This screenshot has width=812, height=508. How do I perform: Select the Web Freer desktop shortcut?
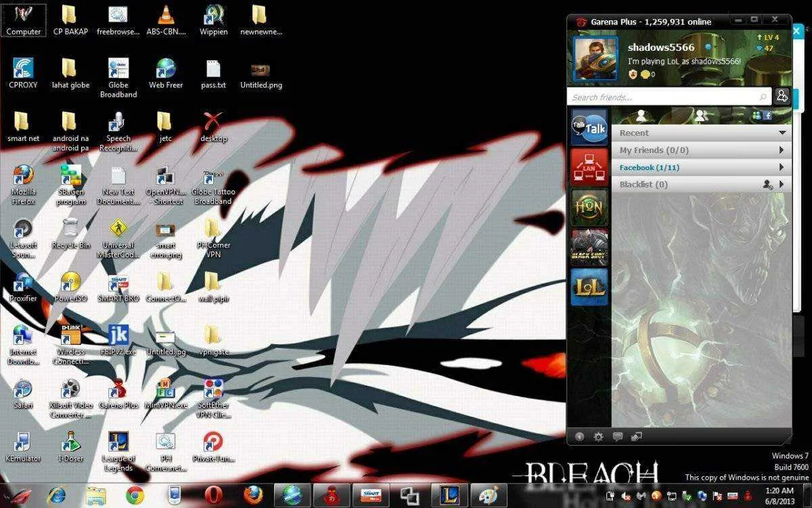pos(166,73)
